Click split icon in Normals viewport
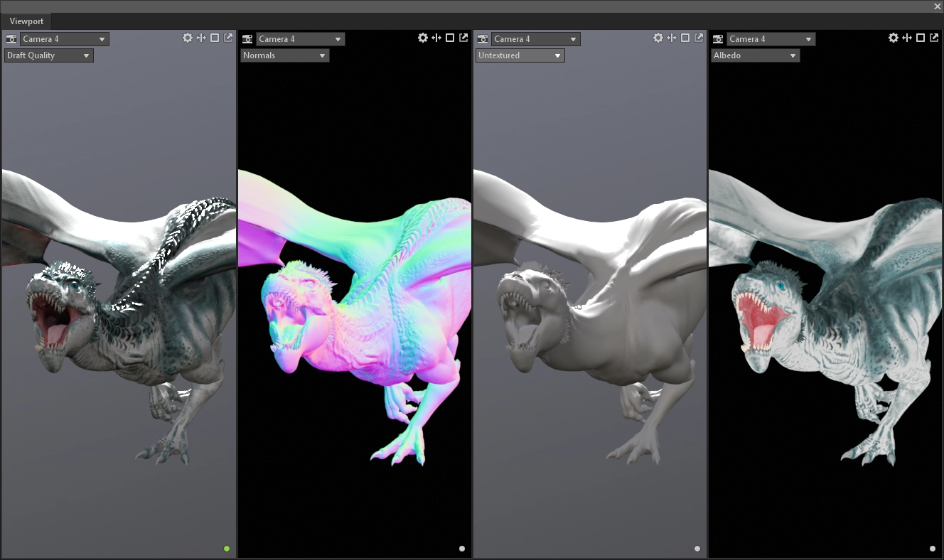The height and width of the screenshot is (560, 944). (436, 38)
